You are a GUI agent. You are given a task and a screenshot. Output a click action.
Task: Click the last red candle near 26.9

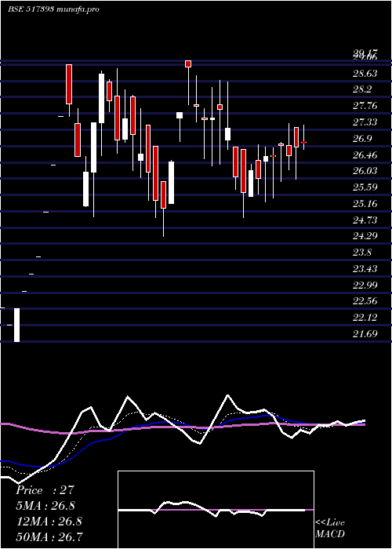[304, 143]
